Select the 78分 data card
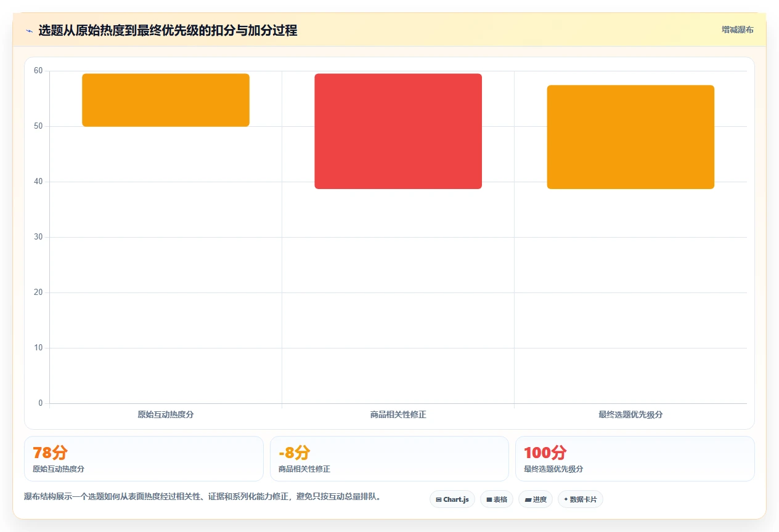 [x=144, y=459]
